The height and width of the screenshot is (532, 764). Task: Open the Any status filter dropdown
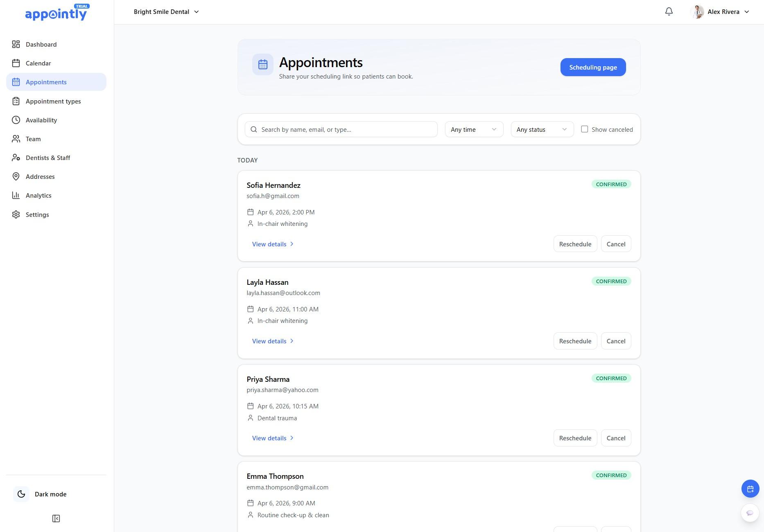(541, 129)
